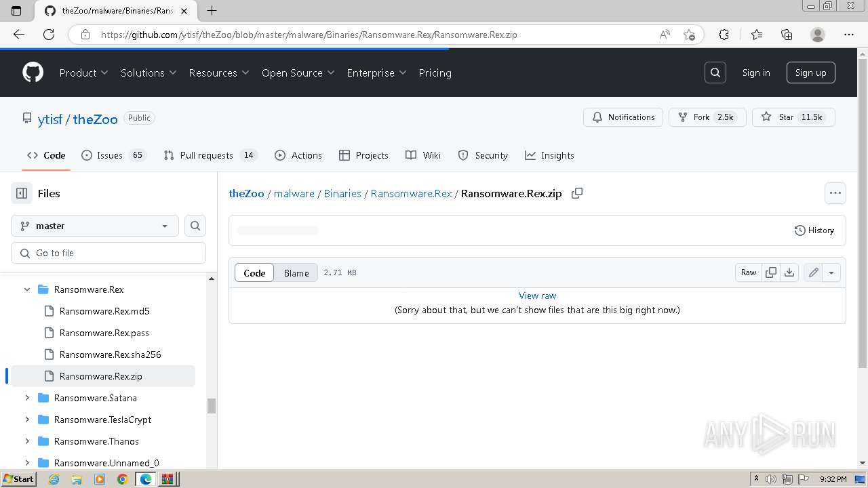Click the browser back arrow
This screenshot has width=868, height=488.
(x=19, y=35)
